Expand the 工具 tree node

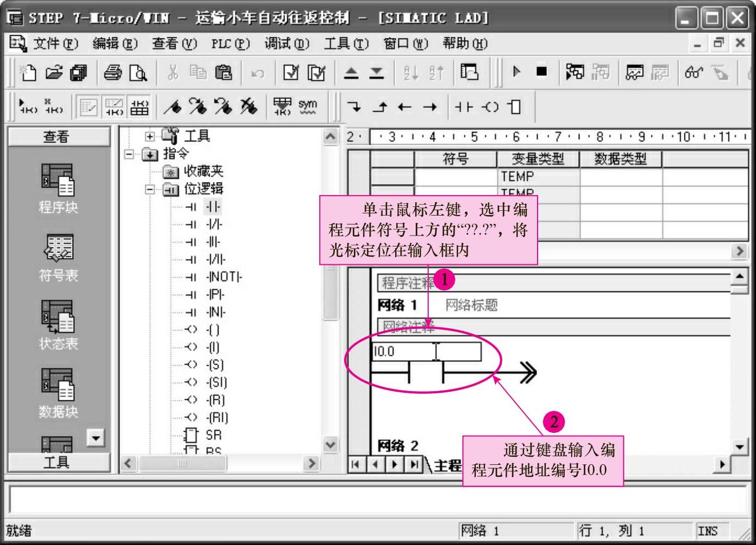(150, 137)
